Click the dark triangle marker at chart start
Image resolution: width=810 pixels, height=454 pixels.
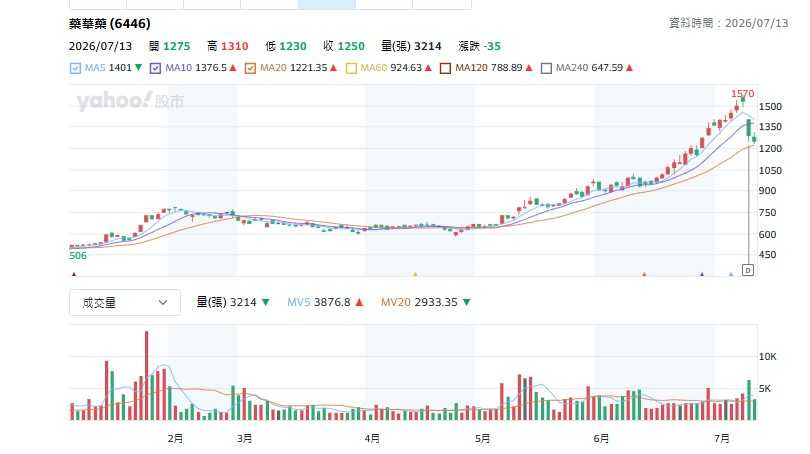click(74, 274)
